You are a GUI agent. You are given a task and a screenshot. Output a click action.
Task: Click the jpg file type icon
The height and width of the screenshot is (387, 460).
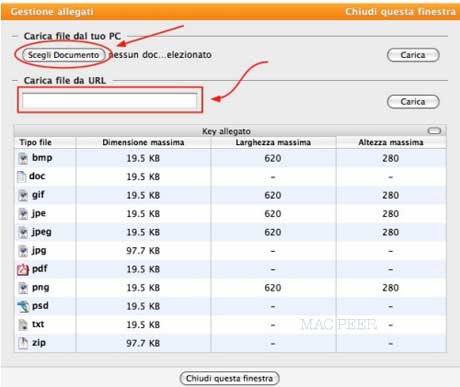click(23, 251)
